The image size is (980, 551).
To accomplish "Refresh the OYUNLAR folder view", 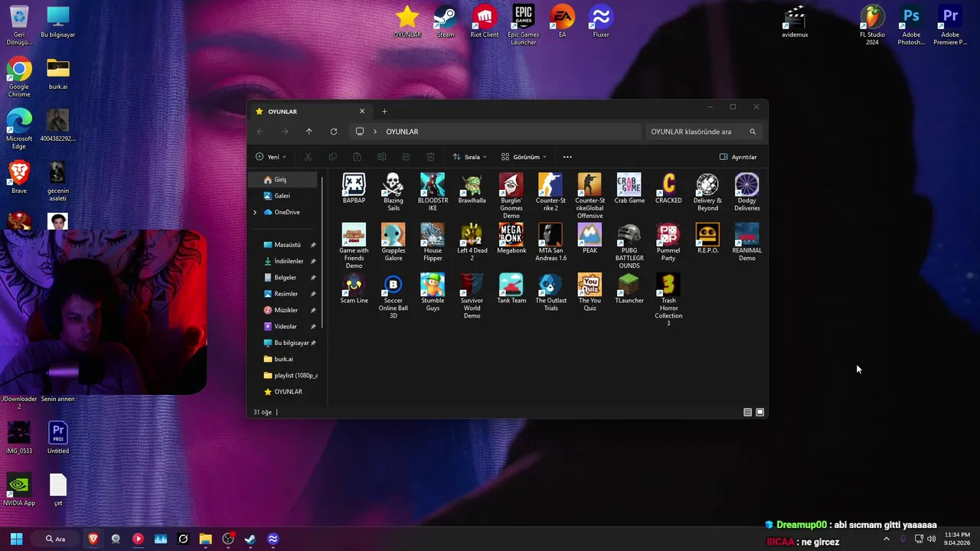I will (x=334, y=132).
